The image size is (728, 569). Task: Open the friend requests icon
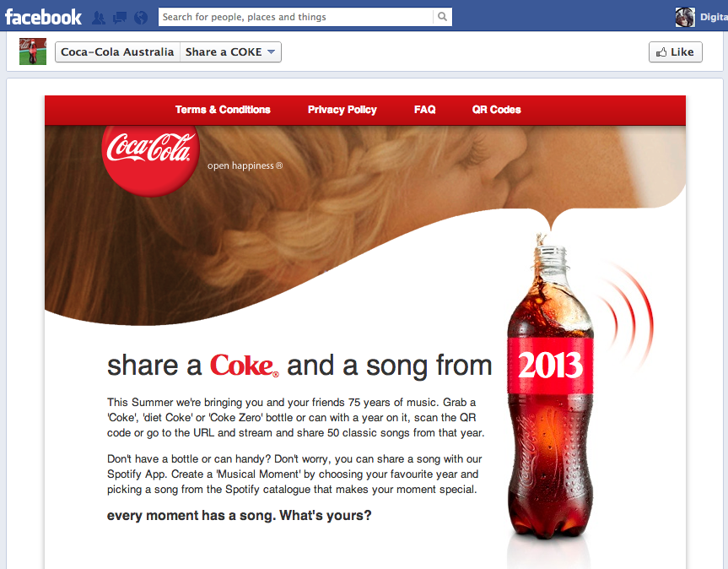(x=99, y=17)
